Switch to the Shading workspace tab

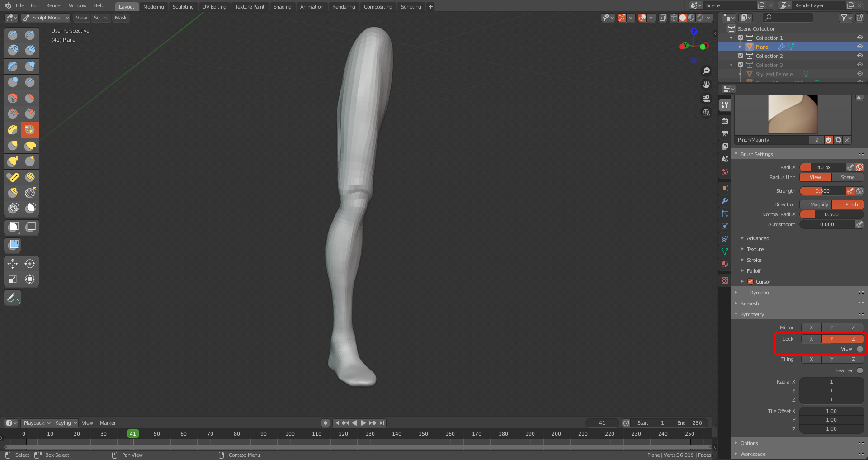[x=282, y=7]
